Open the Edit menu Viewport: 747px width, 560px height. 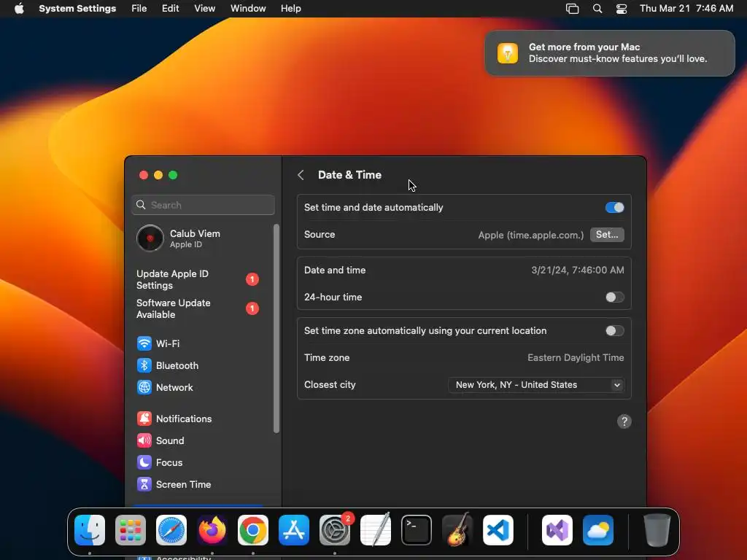(x=170, y=9)
